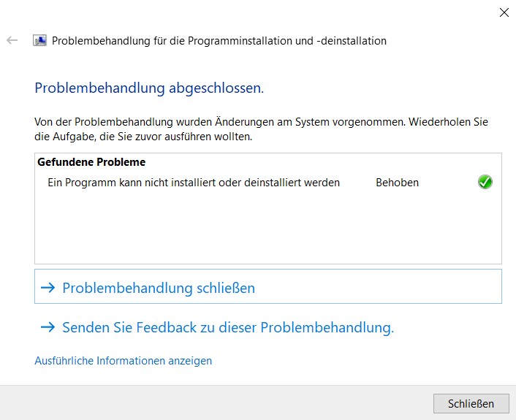Click the arrow icon before Senden Sie Feedback
516x420 pixels.
[48, 327]
